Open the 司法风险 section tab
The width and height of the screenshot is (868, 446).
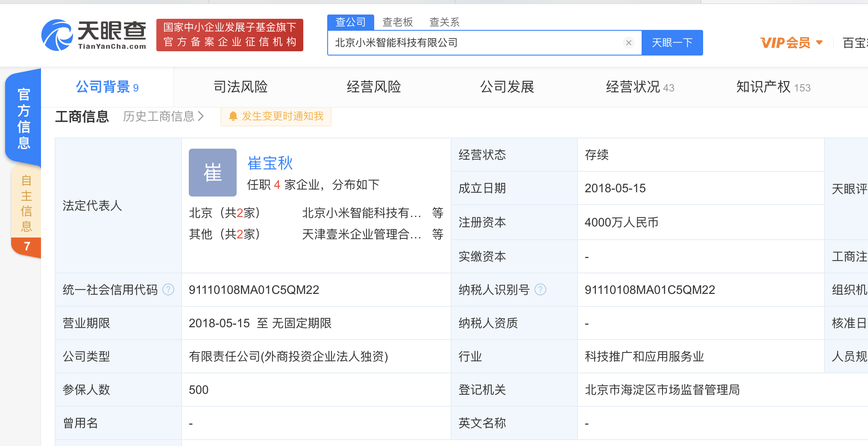pos(240,87)
